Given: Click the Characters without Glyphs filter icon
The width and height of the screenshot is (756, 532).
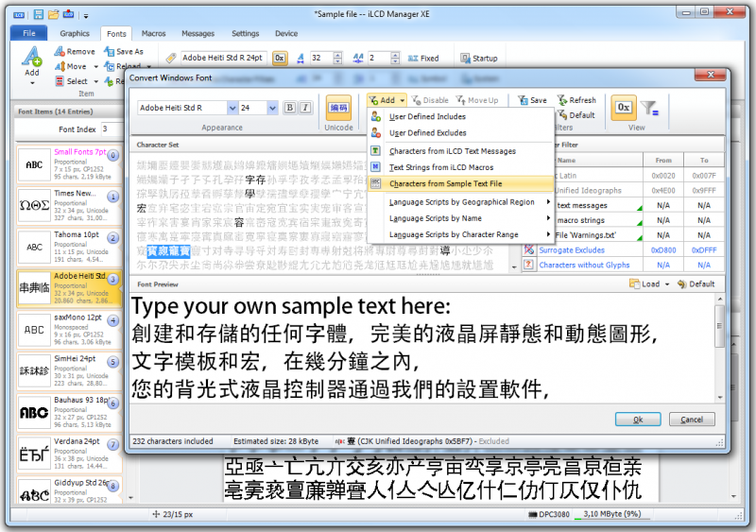Looking at the screenshot, I should pyautogui.click(x=529, y=265).
